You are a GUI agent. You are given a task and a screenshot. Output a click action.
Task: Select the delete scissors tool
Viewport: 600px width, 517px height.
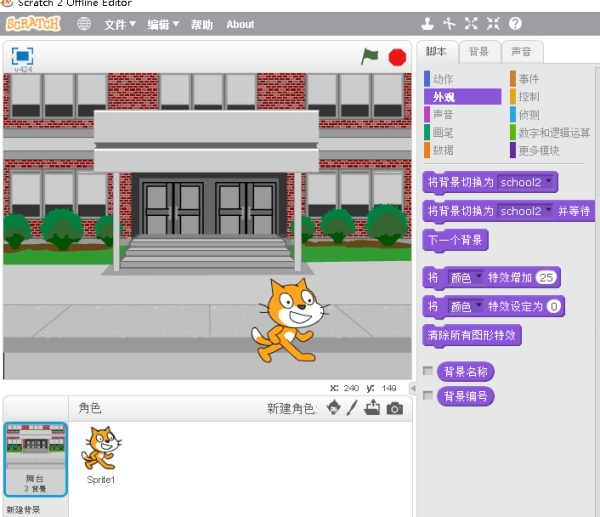tap(449, 24)
